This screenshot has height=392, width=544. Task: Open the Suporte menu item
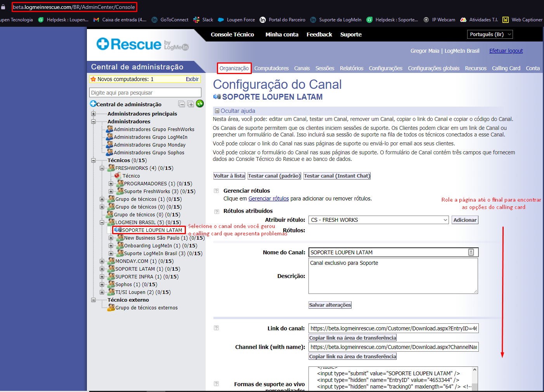click(351, 35)
